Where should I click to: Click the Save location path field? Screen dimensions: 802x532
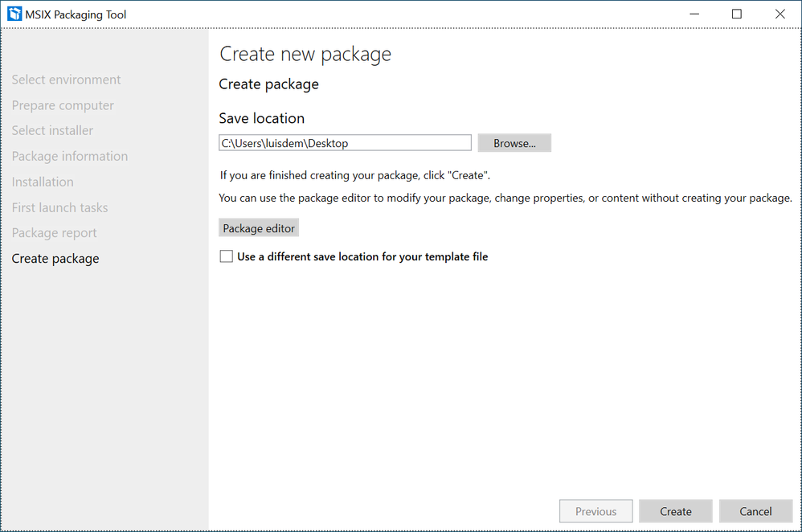(345, 143)
